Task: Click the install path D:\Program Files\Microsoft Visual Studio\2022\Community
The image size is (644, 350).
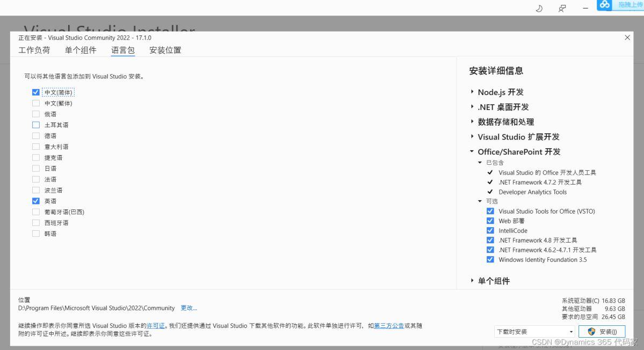Action: pyautogui.click(x=97, y=308)
